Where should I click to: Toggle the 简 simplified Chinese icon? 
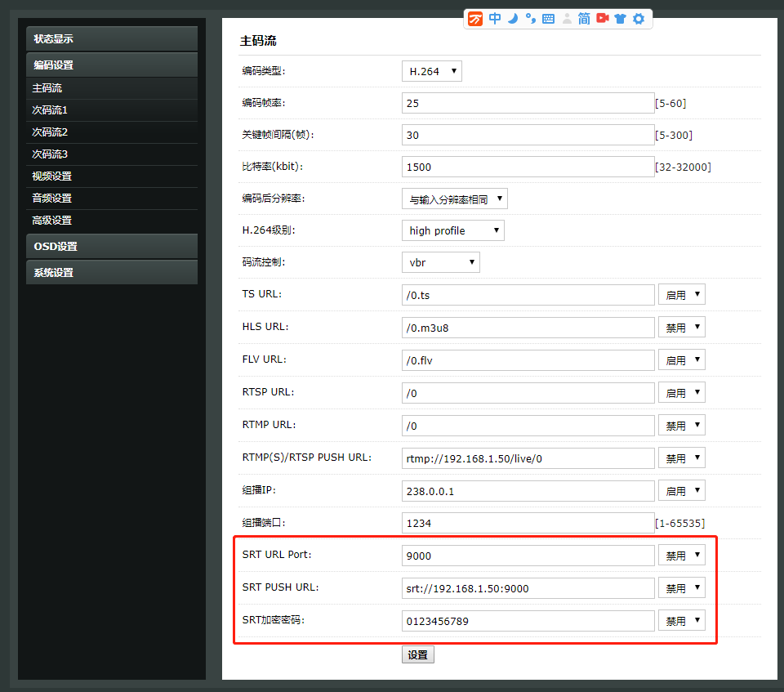tap(584, 19)
